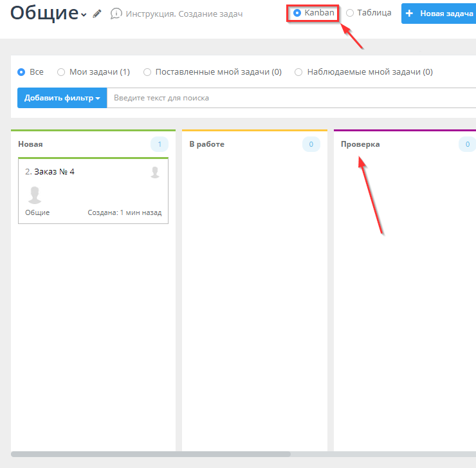Image resolution: width=476 pixels, height=468 pixels.
Task: Click the pencil edit icon beside Общие
Action: click(97, 14)
